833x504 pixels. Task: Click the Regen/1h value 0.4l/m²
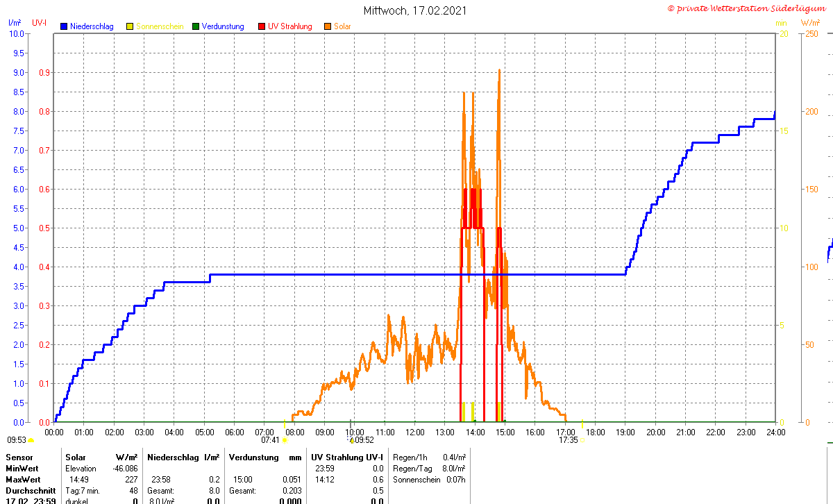coord(454,457)
